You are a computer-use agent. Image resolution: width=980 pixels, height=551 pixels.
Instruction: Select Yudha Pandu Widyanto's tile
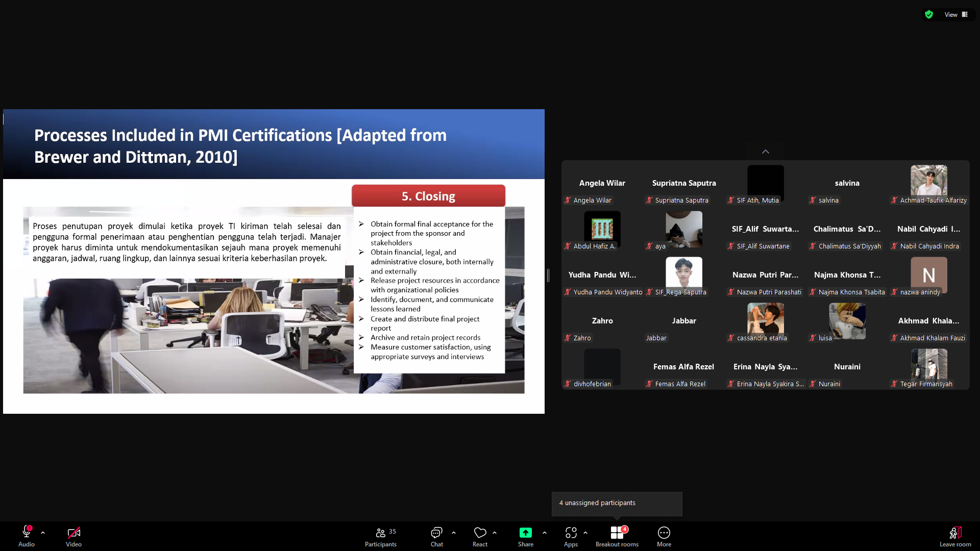pyautogui.click(x=602, y=275)
